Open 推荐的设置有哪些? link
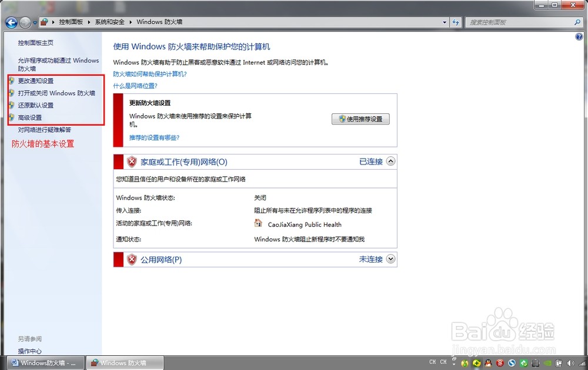The height and width of the screenshot is (370, 588). tap(155, 138)
